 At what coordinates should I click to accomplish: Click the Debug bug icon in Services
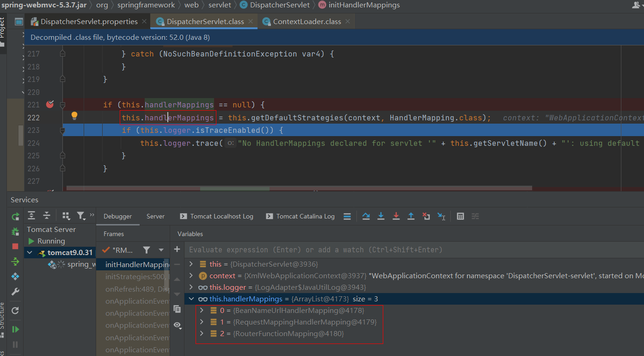pos(15,231)
